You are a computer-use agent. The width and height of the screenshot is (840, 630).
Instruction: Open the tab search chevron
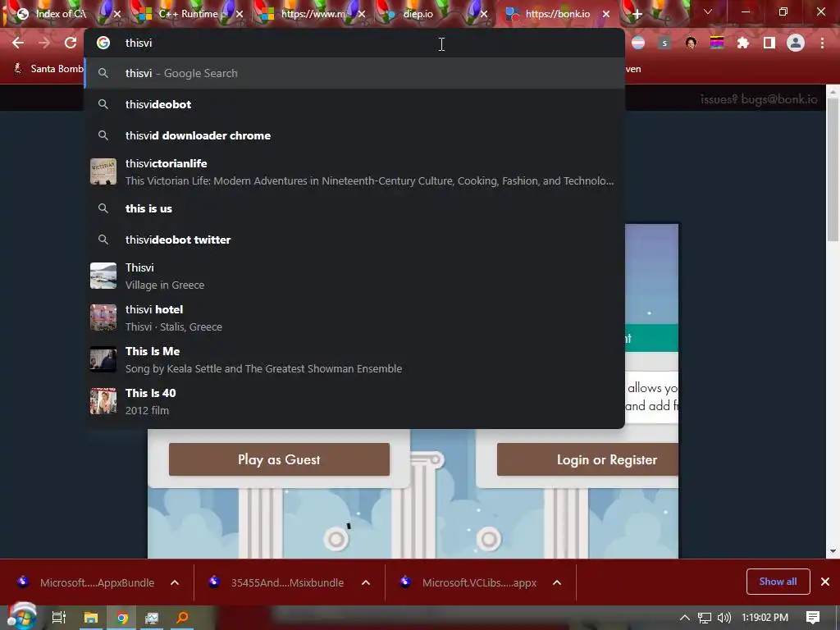[x=708, y=11]
